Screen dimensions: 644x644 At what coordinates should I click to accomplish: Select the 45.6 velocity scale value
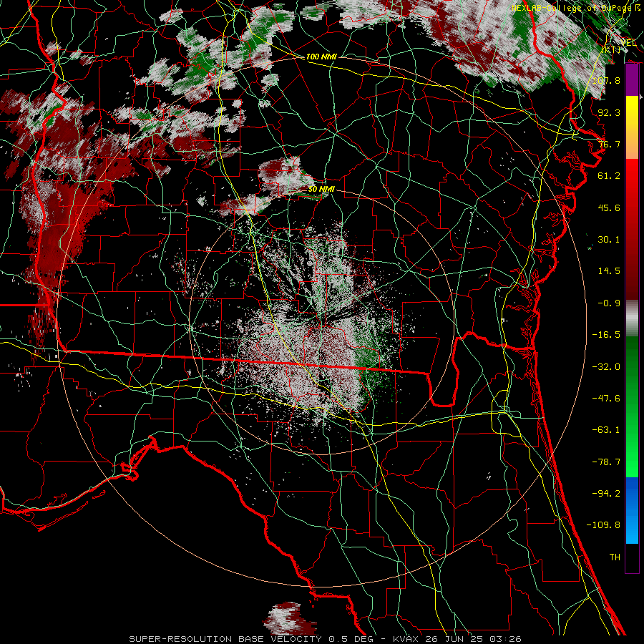tap(609, 208)
